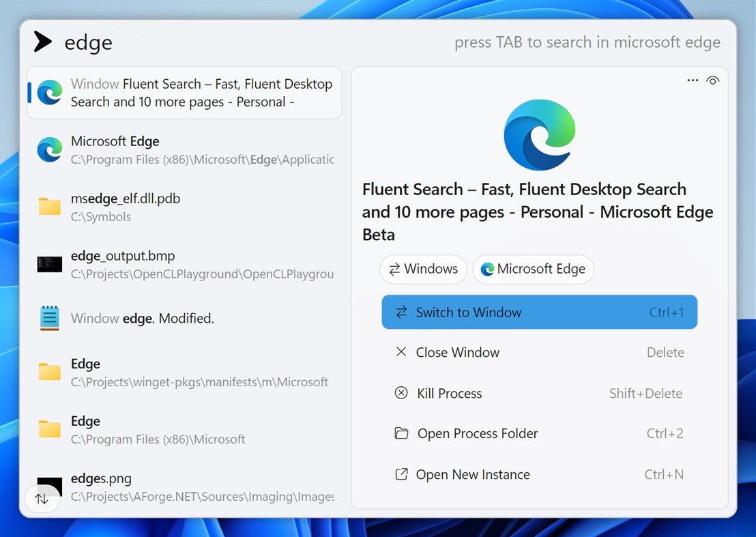Screen dimensions: 756x537
Task: Select Open Process Folder entry
Action: 477,433
